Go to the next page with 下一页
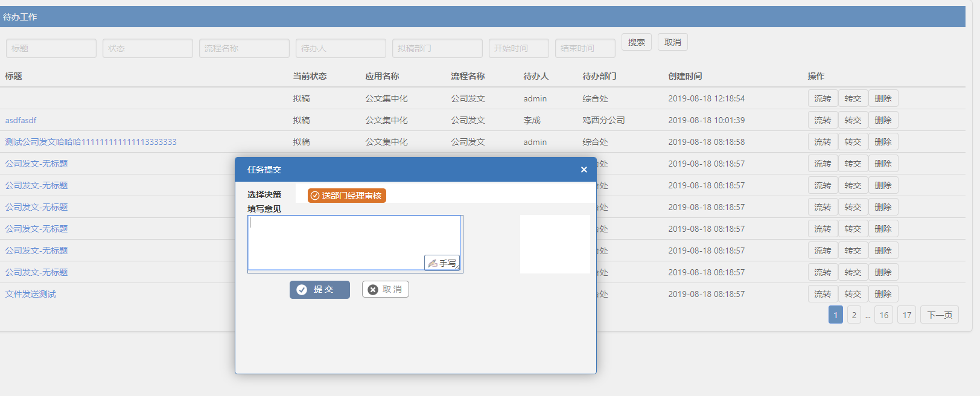Image resolution: width=980 pixels, height=396 pixels. pos(940,315)
